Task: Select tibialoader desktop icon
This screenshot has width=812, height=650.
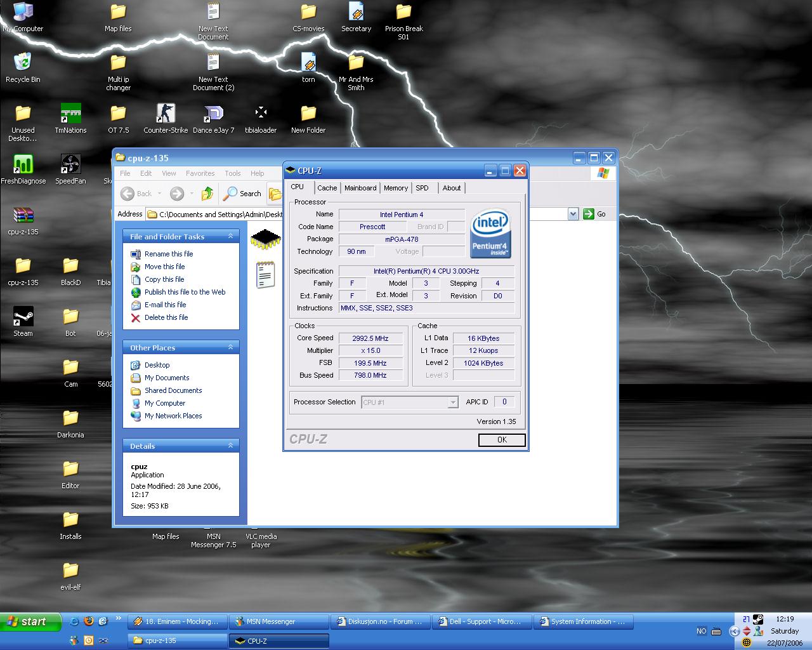Action: tap(261, 119)
